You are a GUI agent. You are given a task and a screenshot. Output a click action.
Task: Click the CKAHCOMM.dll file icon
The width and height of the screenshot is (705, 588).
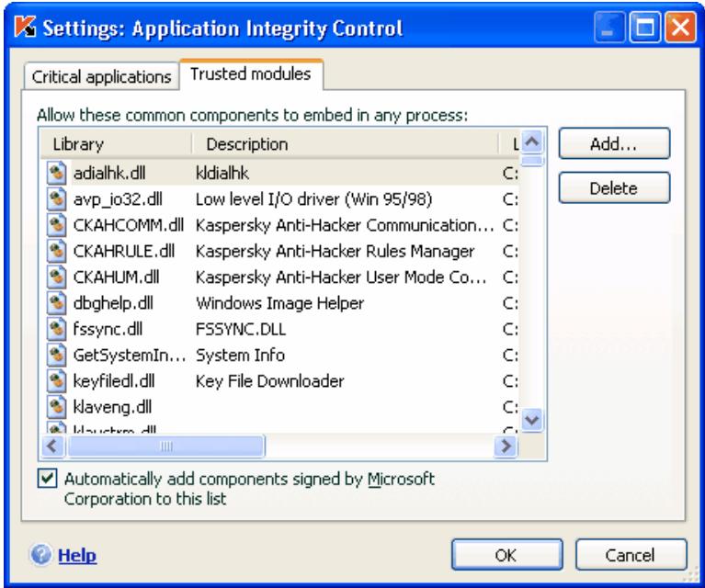tap(57, 225)
